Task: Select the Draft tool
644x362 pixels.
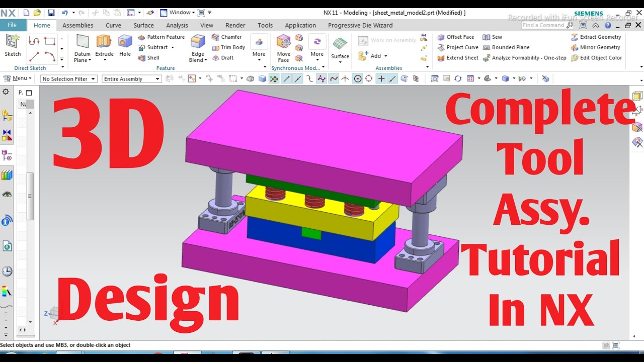Action: (222, 58)
